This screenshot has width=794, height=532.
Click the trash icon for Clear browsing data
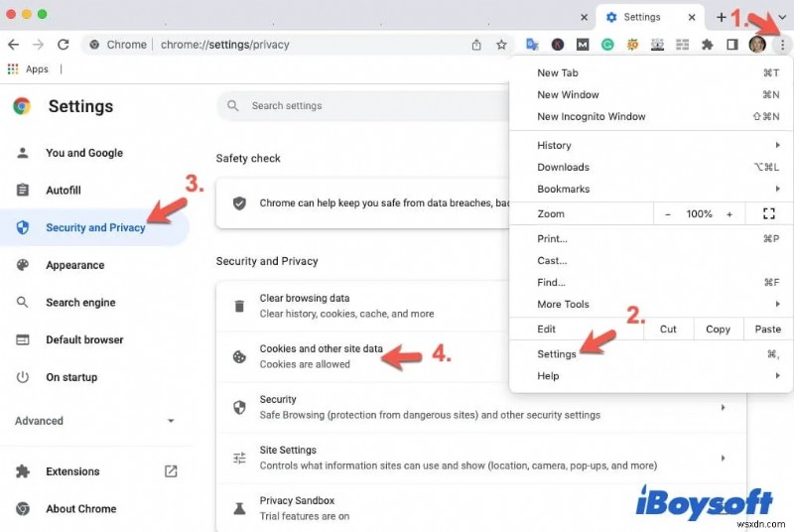[239, 306]
